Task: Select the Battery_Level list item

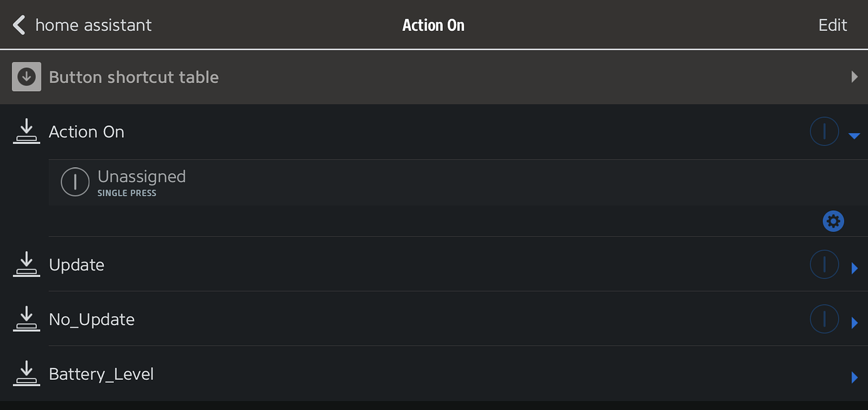Action: click(x=101, y=374)
